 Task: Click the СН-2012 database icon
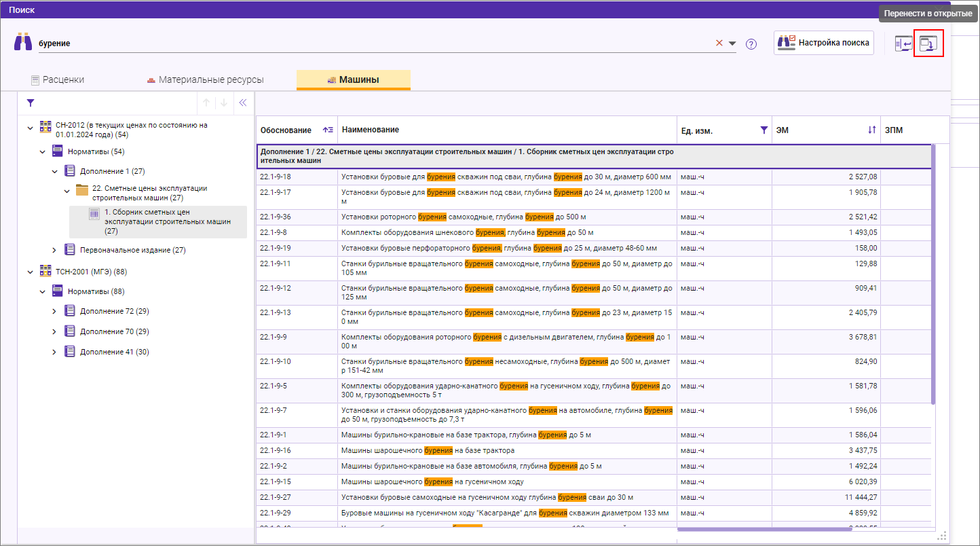pos(45,127)
